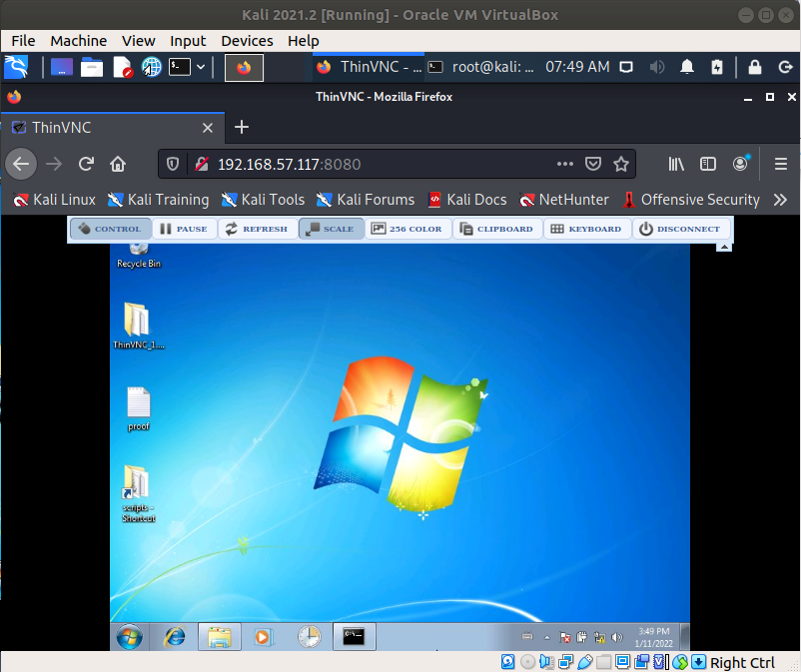Image resolution: width=801 pixels, height=672 pixels.
Task: Click the Windows volume tray icon
Action: [x=617, y=637]
